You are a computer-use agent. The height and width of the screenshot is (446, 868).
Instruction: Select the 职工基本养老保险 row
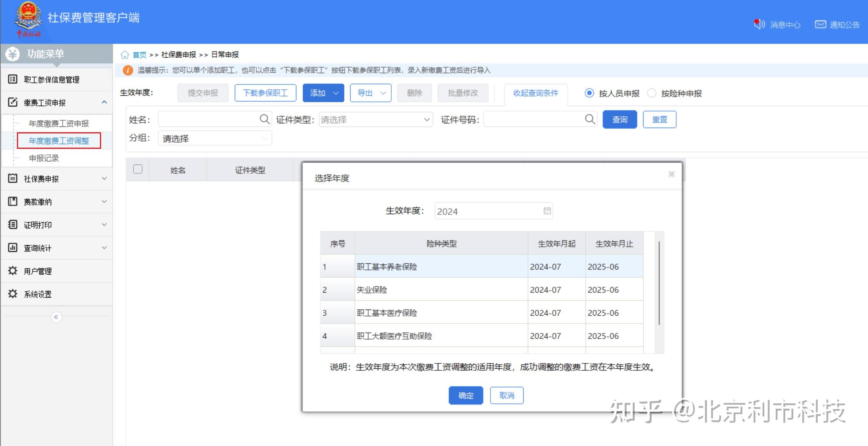click(482, 266)
